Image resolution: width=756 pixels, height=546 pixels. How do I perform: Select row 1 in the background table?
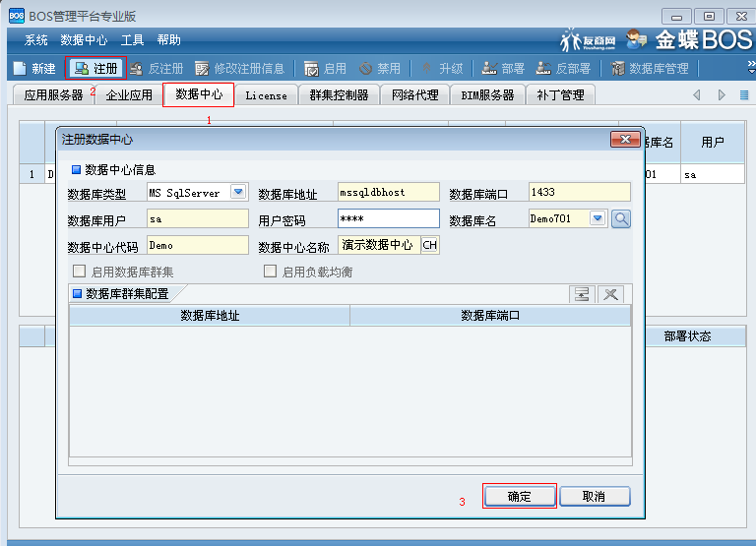[x=31, y=174]
